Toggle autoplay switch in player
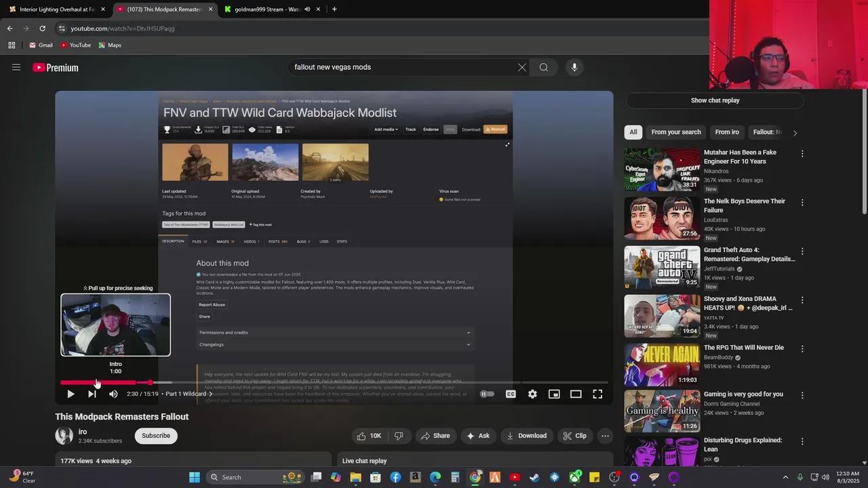The image size is (868, 488). [487, 394]
